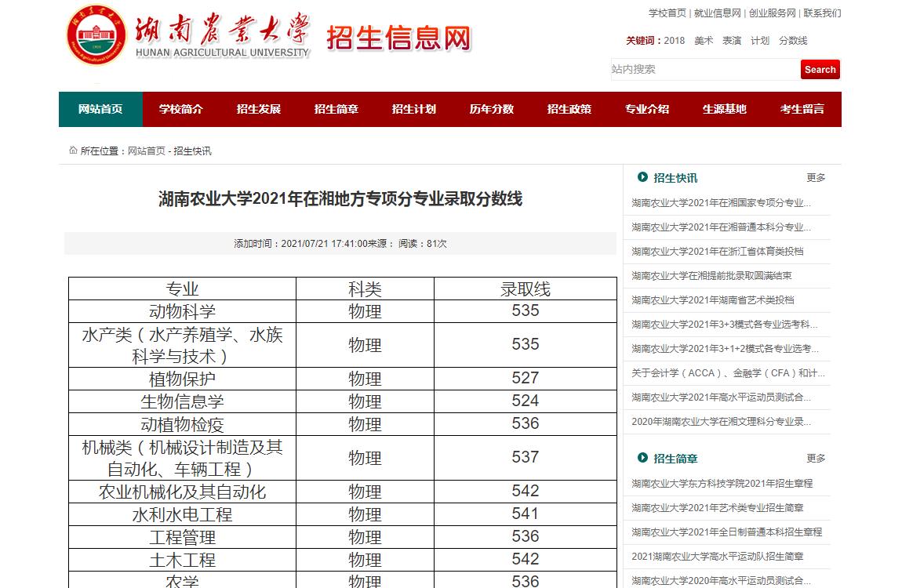Click the red Search button
Viewport: 902px width, 588px height.
coord(820,70)
